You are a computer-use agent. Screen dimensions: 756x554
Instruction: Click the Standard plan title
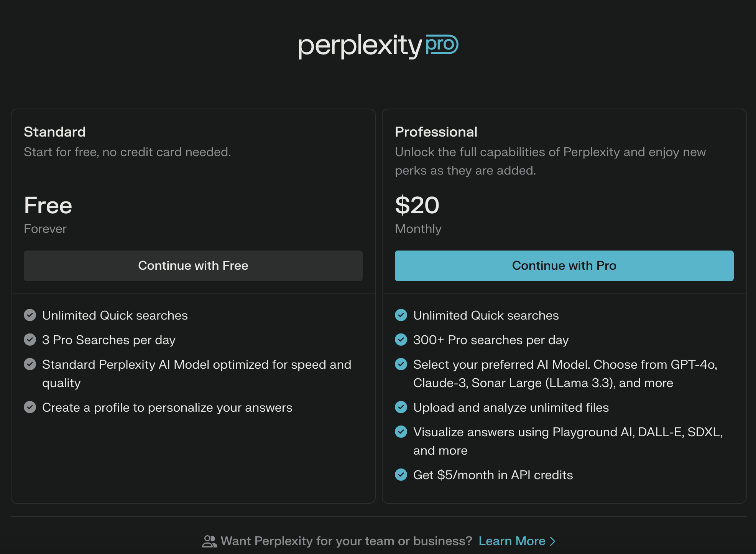(x=55, y=132)
